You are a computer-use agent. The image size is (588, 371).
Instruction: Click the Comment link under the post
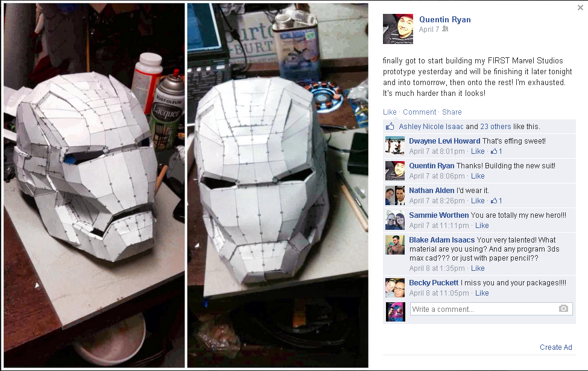[419, 112]
